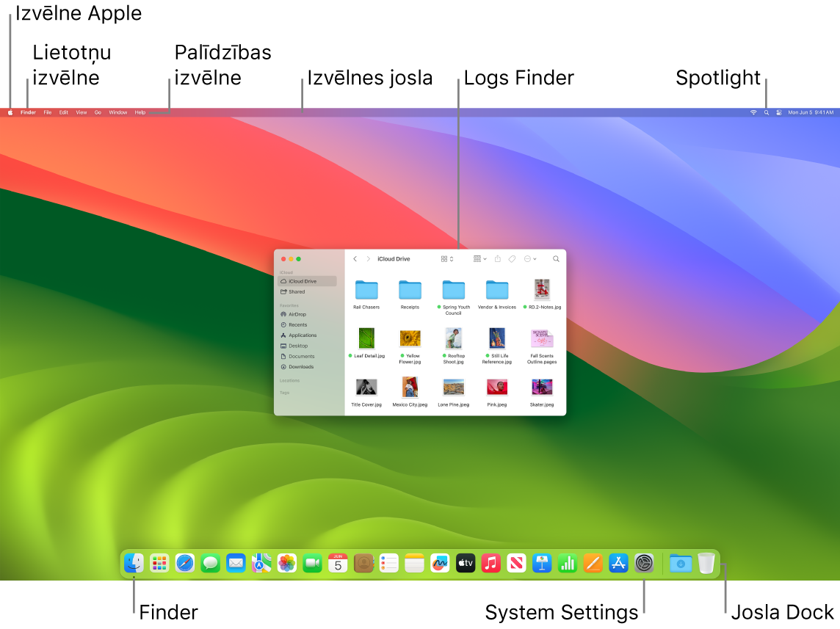This screenshot has width=840, height=629.
Task: Click the forward navigation button in Finder
Action: [369, 258]
